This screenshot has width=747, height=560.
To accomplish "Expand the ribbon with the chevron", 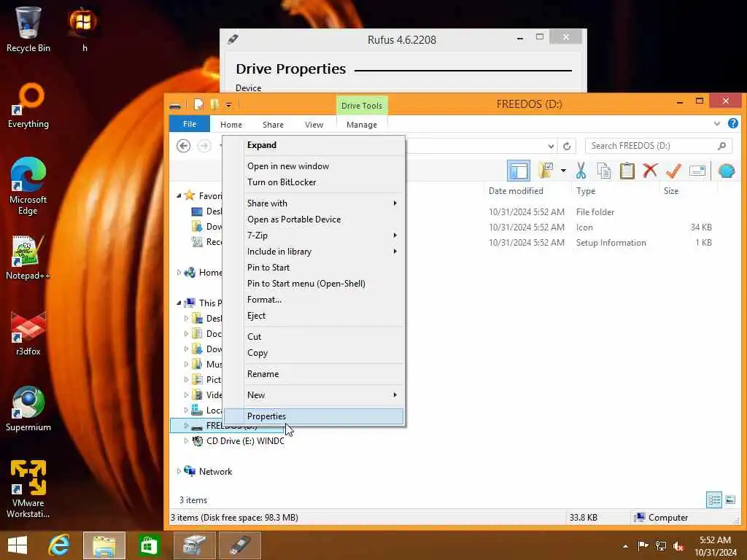I will point(717,124).
